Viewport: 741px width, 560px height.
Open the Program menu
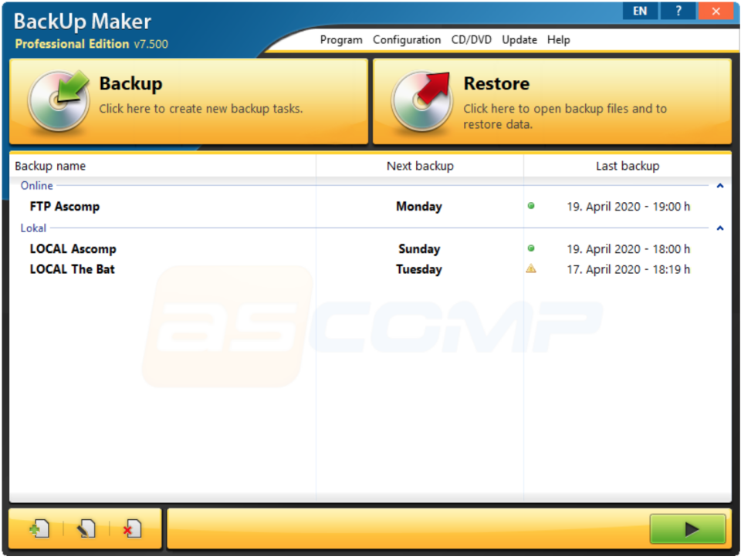tap(340, 39)
